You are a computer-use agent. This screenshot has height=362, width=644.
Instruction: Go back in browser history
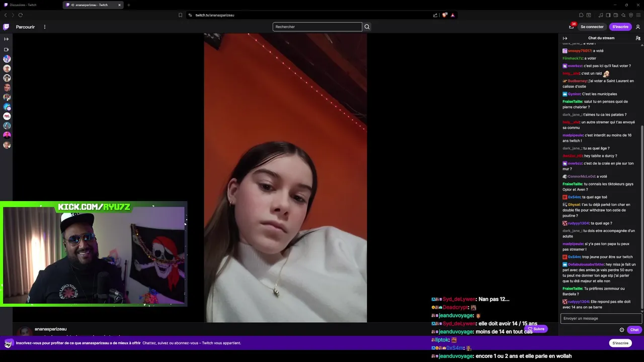[6, 15]
